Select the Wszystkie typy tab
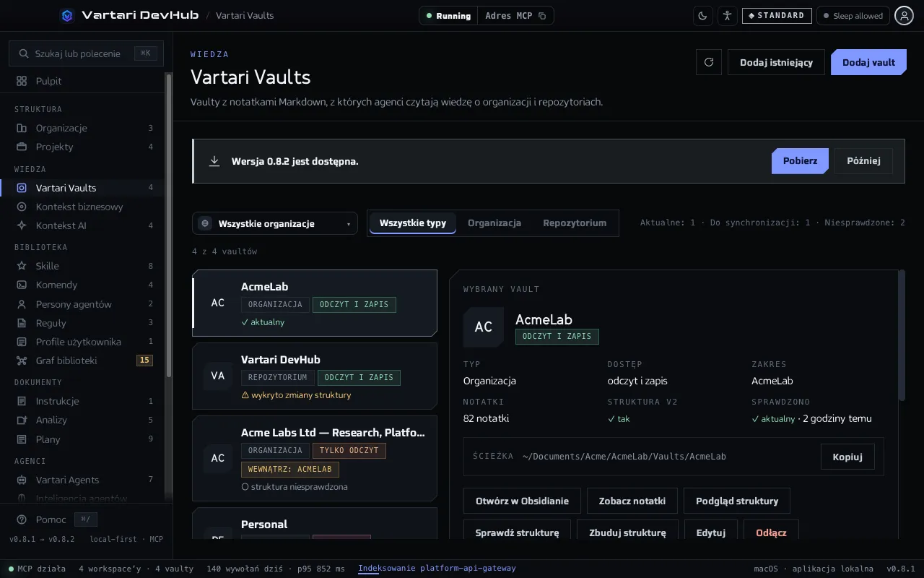 pos(413,223)
